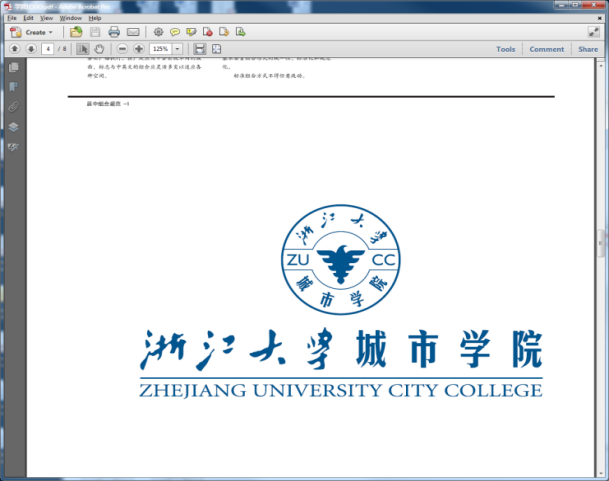Image resolution: width=609 pixels, height=481 pixels.
Task: Open the zoom level dropdown arrow
Action: point(177,49)
